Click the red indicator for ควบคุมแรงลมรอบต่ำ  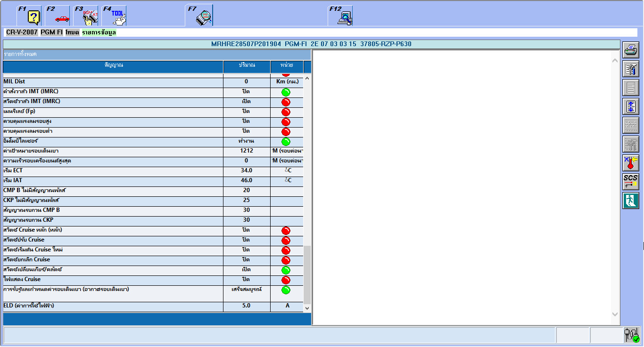pyautogui.click(x=286, y=132)
